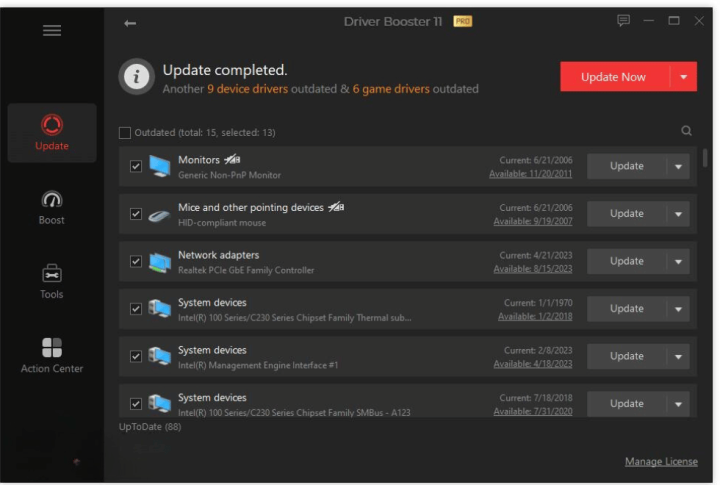Uncheck the SMBus A123 driver checkbox
720x485 pixels.
coord(136,404)
